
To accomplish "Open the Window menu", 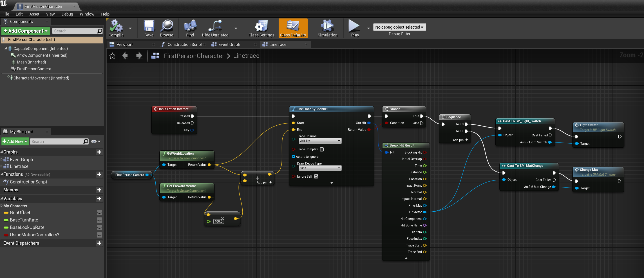I will pos(87,14).
